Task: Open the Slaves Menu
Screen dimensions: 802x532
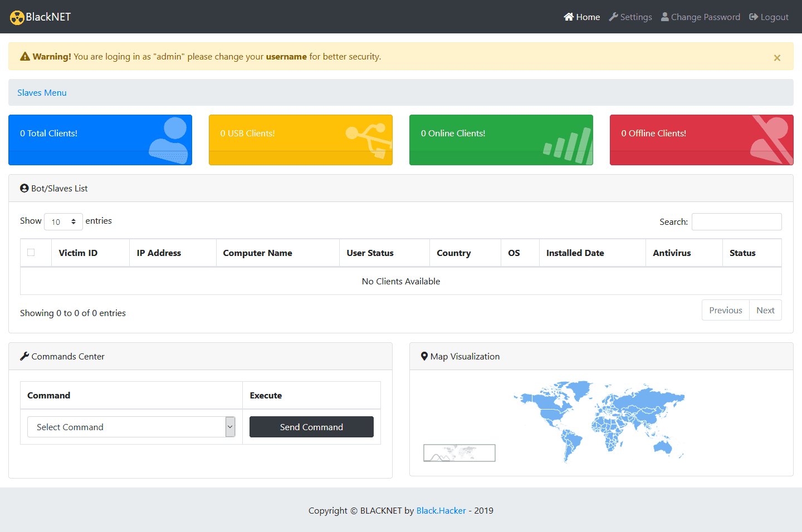Action: [42, 92]
